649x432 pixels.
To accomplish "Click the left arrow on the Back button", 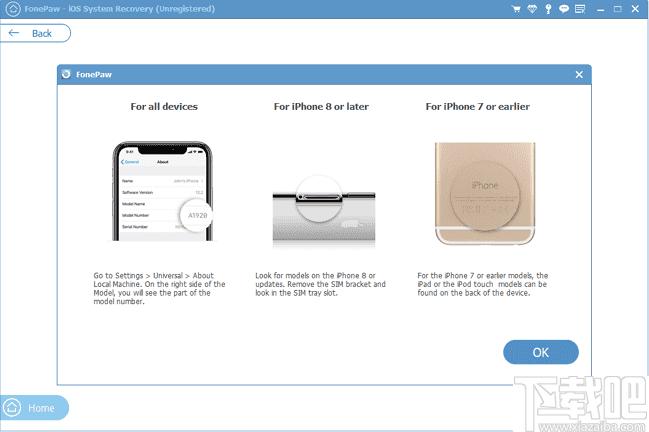I will click(14, 33).
